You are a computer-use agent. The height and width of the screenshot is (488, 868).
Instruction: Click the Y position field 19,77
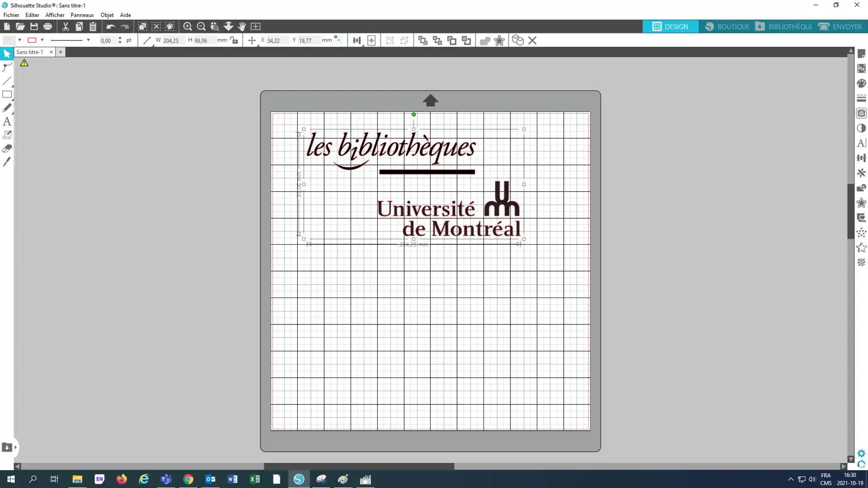coord(309,40)
